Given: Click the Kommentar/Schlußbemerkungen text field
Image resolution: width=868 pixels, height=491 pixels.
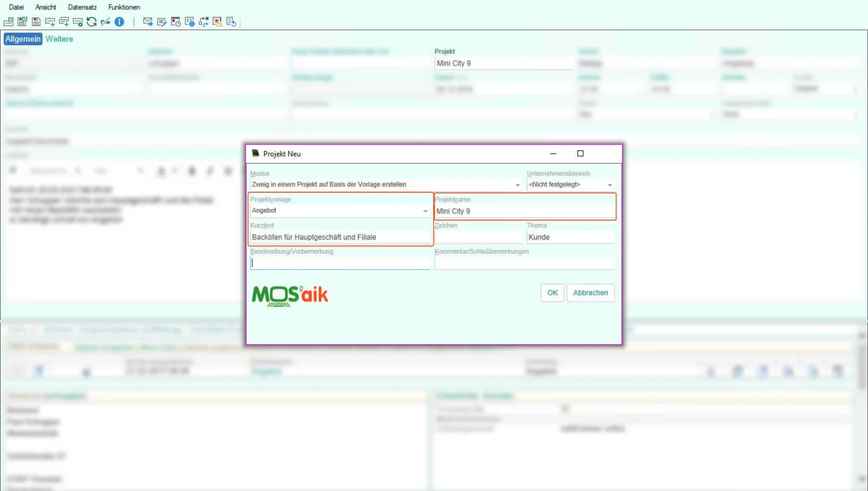Looking at the screenshot, I should pos(524,264).
